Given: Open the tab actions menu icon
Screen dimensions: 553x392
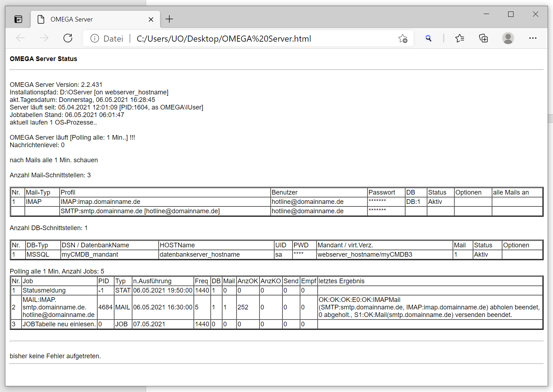Looking at the screenshot, I should [18, 19].
